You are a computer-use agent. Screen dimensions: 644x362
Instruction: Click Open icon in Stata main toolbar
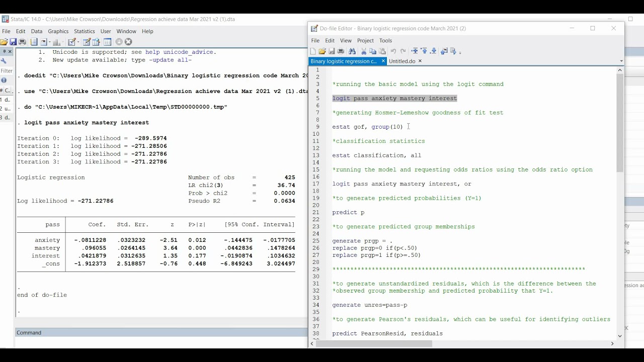coord(4,42)
